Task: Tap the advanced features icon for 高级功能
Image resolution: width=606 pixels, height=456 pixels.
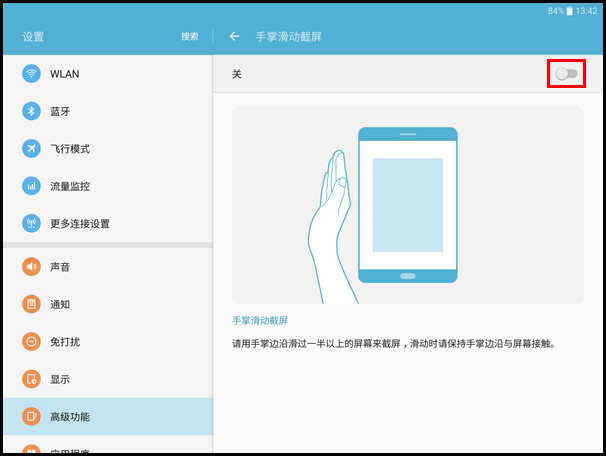Action: pyautogui.click(x=31, y=417)
